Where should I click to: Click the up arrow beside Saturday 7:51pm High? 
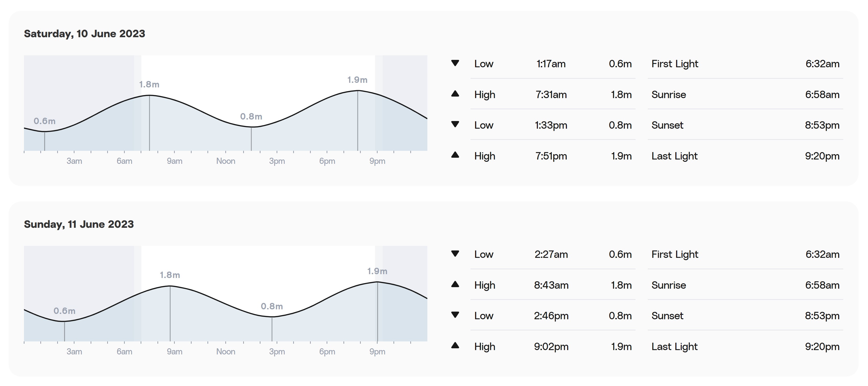click(x=455, y=155)
